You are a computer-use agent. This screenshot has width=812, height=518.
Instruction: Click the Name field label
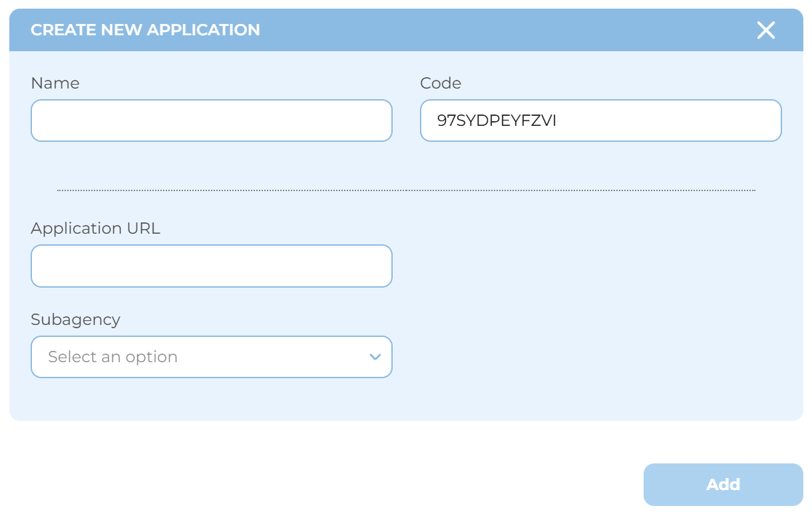click(x=55, y=83)
